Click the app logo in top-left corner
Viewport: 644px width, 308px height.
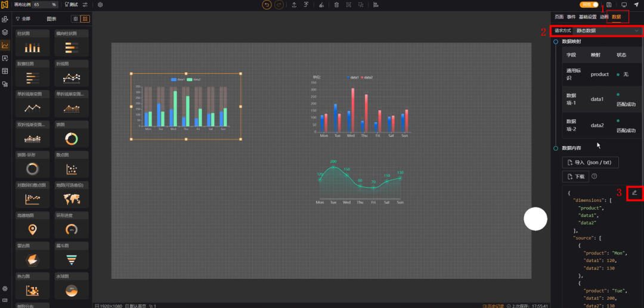tap(5, 5)
